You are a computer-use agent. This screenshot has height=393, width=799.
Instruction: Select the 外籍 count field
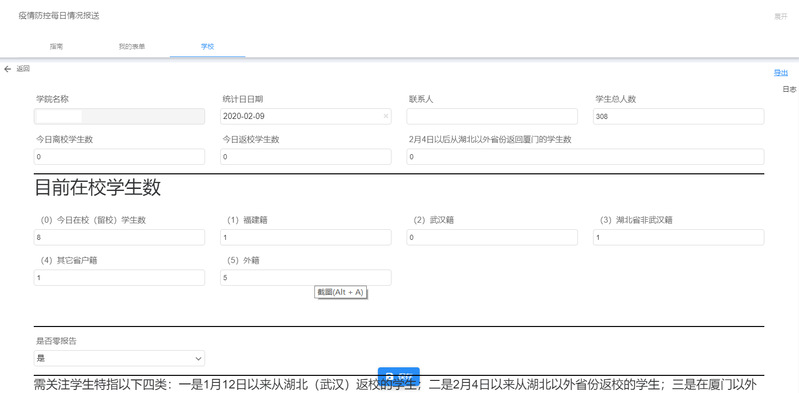tap(306, 277)
